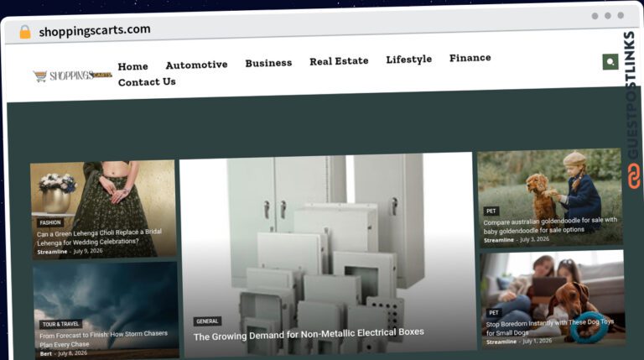This screenshot has width=644, height=360.
Task: Open the australian goldendoodle article
Action: click(550, 225)
